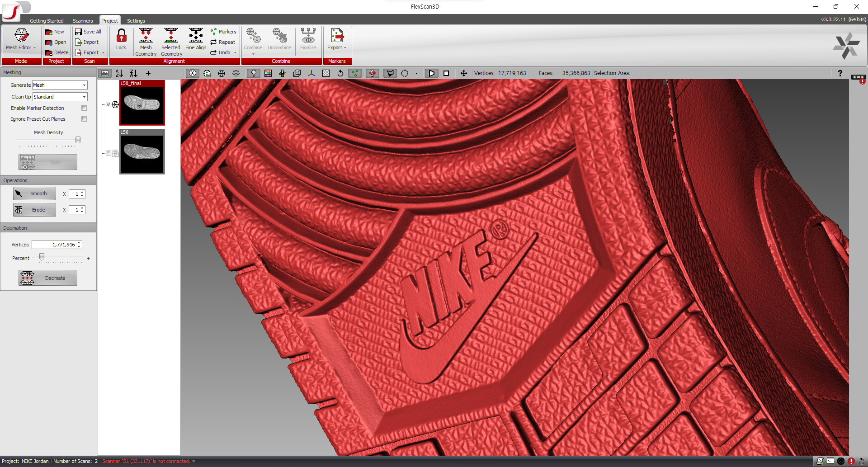Toggle thumbnail image view button

point(105,73)
